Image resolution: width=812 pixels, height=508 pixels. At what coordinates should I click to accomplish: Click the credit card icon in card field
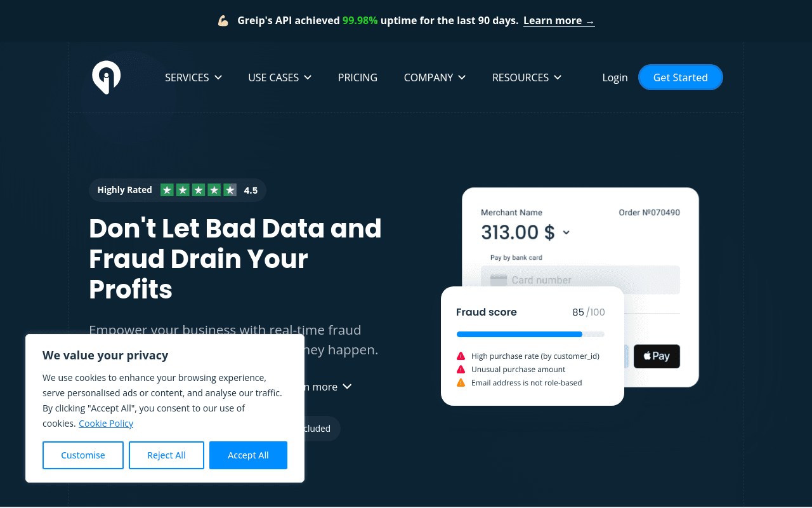pos(499,280)
